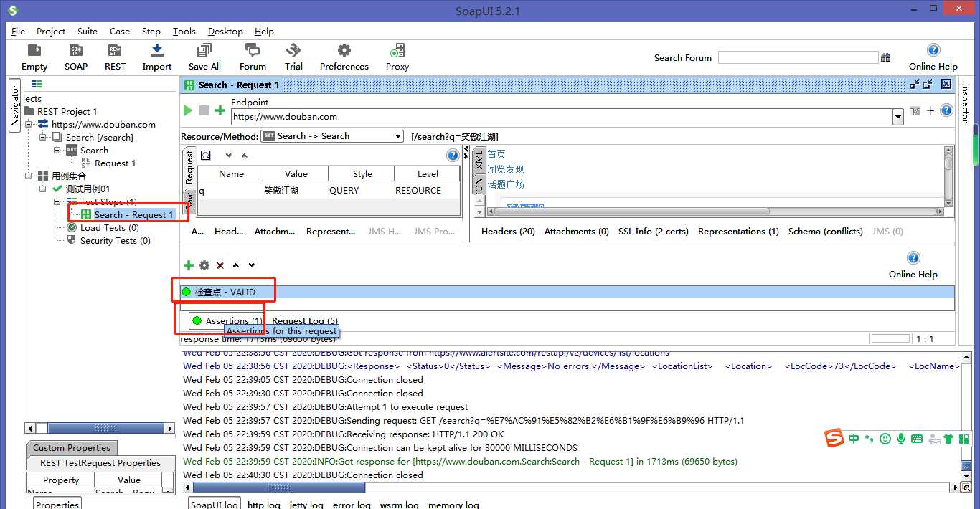Click the Online Help icon in the top toolbar

(x=933, y=50)
